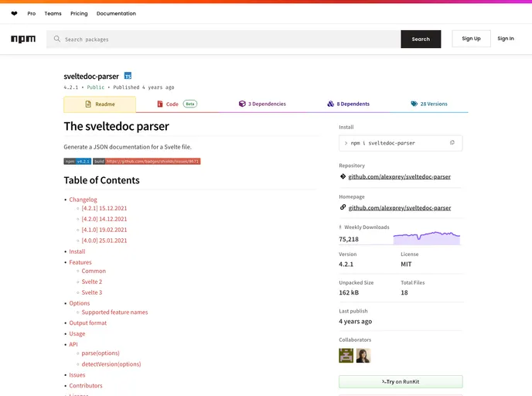532x396 pixels.
Task: Click the black Search button
Action: 421,39
